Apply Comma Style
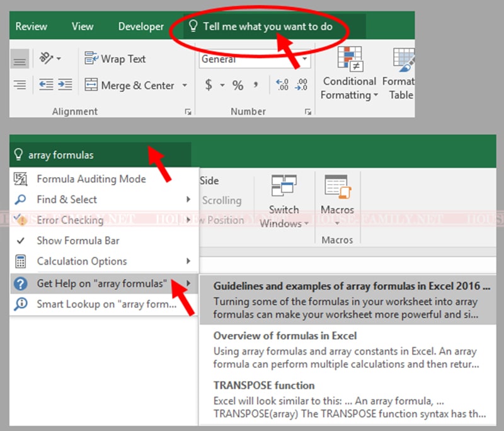This screenshot has width=504, height=431. [256, 85]
